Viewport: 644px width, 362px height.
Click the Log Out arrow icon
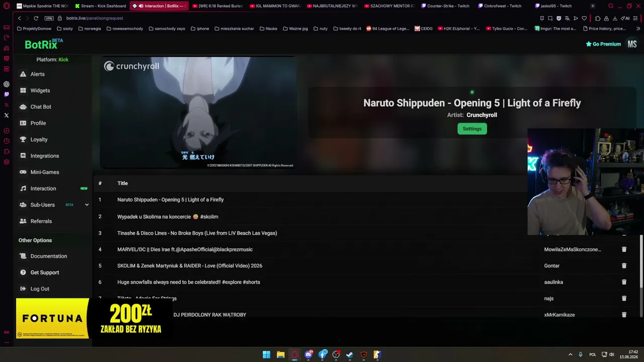(23, 289)
